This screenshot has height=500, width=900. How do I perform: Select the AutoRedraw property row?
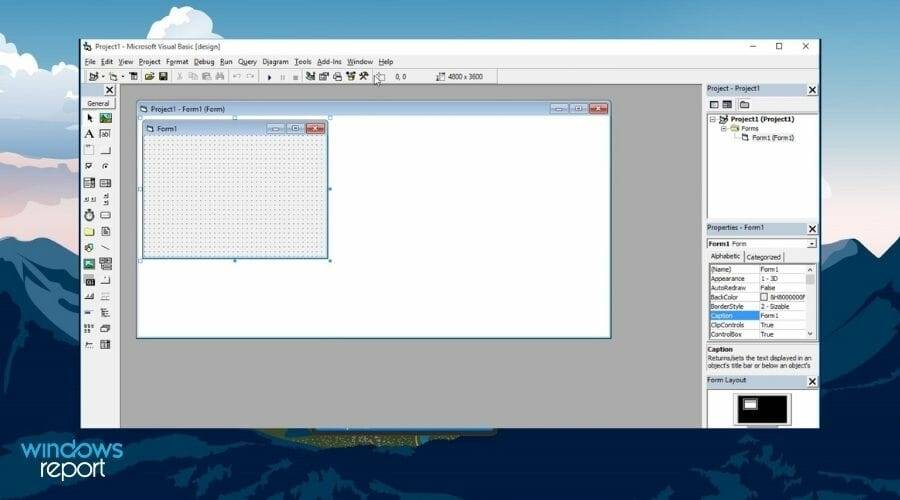point(757,288)
